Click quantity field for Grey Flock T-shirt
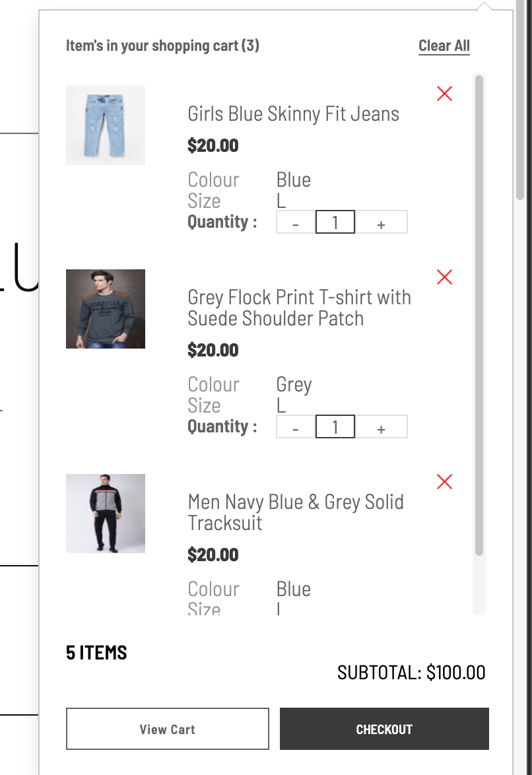This screenshot has width=532, height=775. pyautogui.click(x=335, y=428)
